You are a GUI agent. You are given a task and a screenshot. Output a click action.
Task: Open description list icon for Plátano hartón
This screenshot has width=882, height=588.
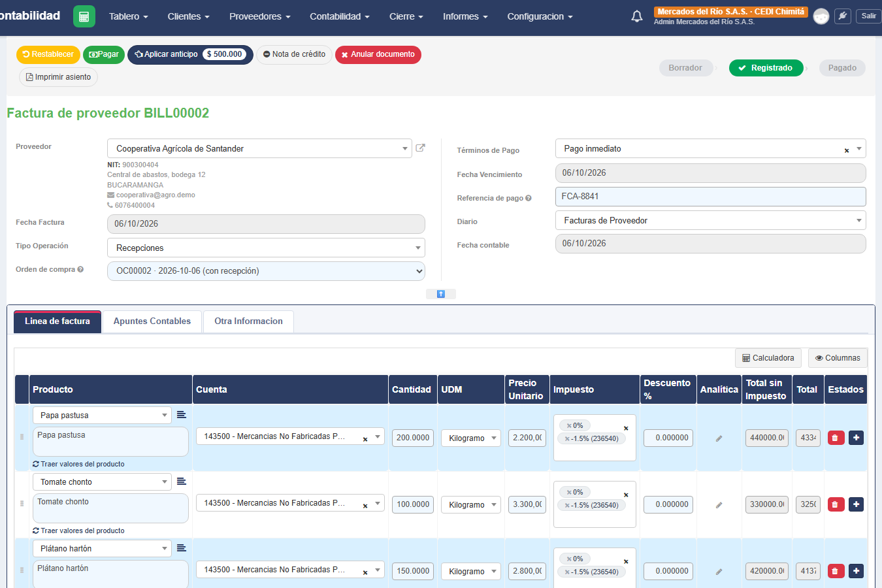click(182, 548)
